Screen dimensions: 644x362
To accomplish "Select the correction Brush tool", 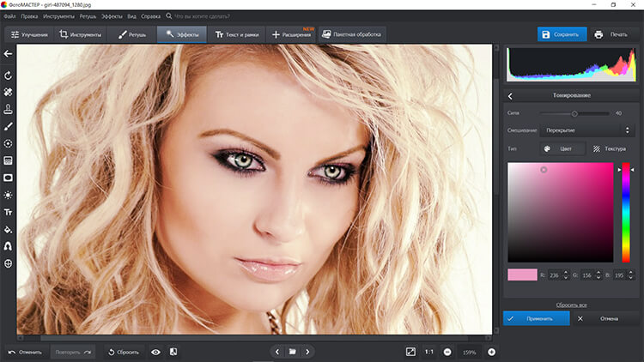I will point(8,126).
